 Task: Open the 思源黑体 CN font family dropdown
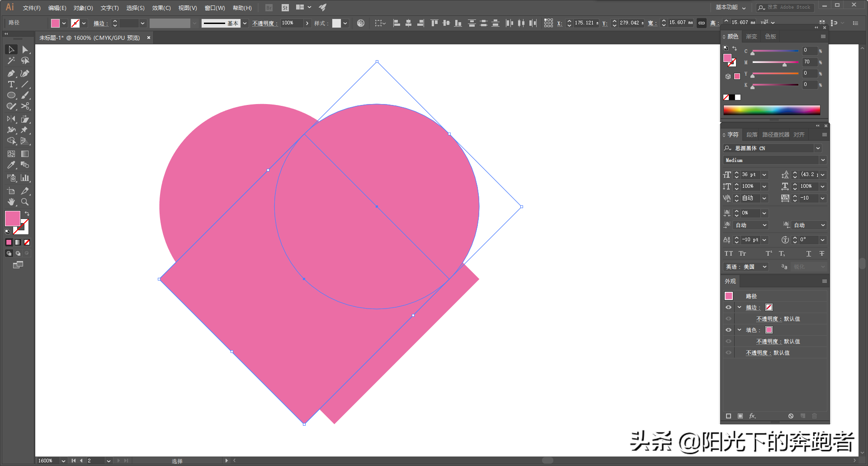click(818, 148)
